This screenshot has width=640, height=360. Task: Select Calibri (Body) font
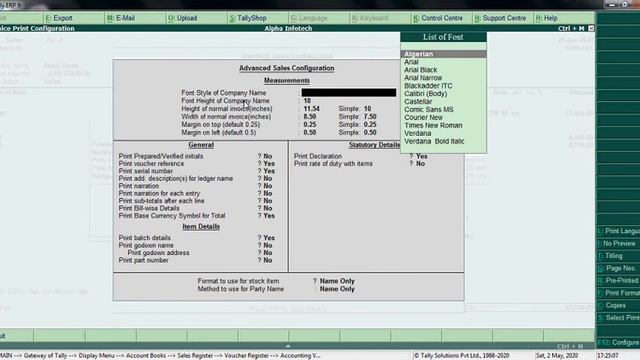tap(425, 93)
